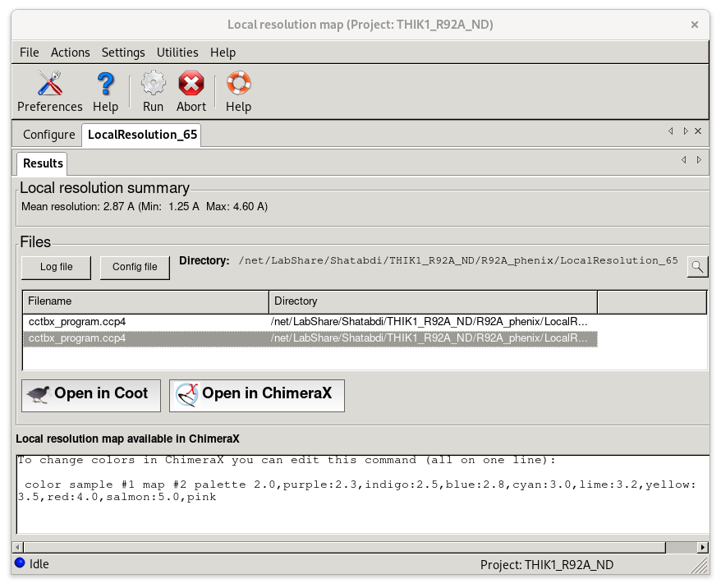Open Preferences from the toolbar
The height and width of the screenshot is (588, 721).
tap(49, 90)
